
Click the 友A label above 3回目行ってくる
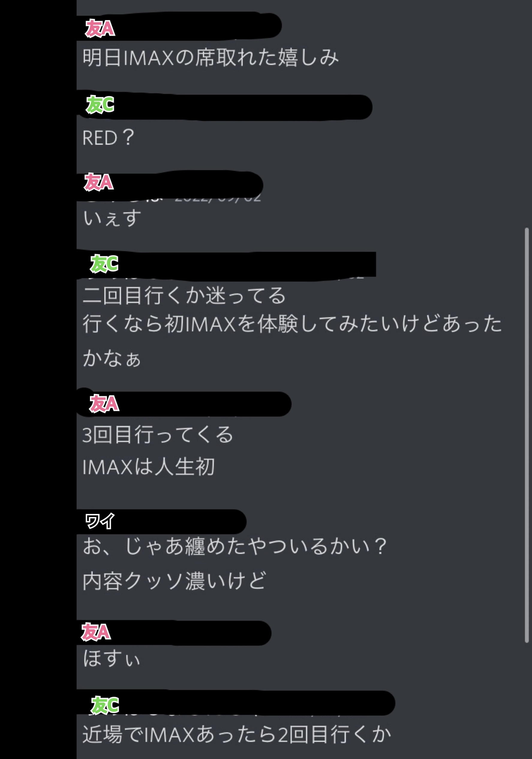click(104, 403)
